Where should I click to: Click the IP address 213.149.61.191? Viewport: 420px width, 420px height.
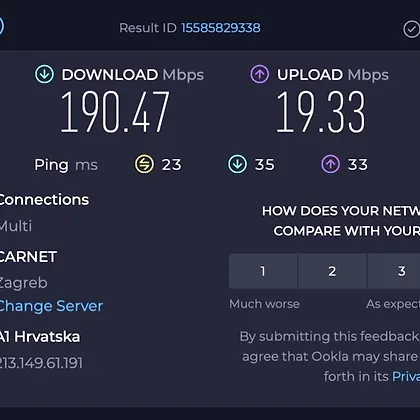[41, 363]
